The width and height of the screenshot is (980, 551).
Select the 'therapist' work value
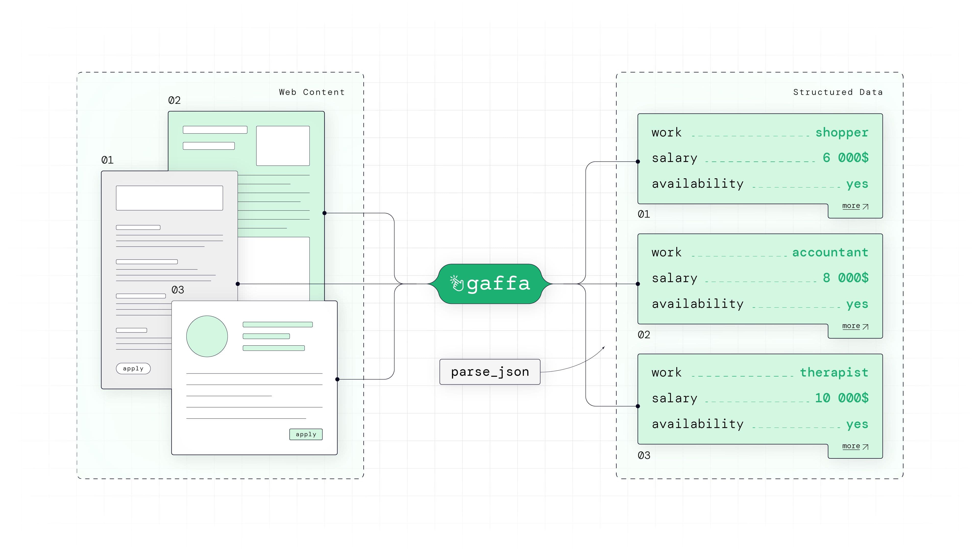pyautogui.click(x=834, y=372)
